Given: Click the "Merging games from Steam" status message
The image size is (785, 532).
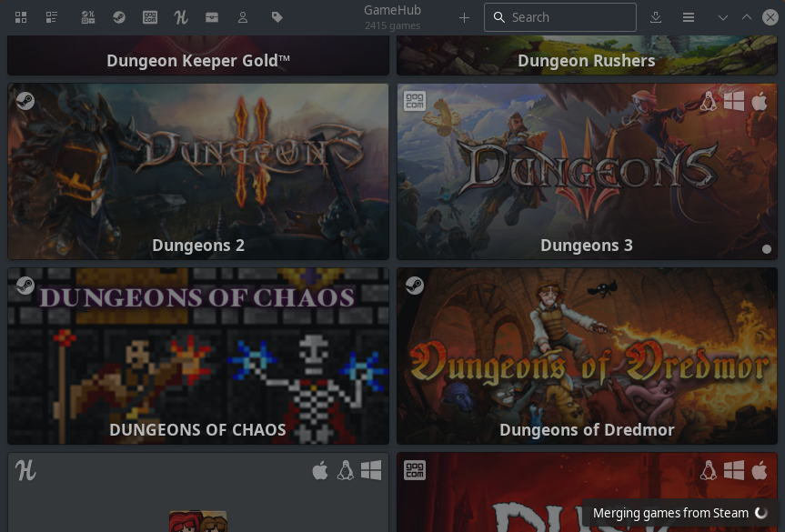Looking at the screenshot, I should point(670,513).
